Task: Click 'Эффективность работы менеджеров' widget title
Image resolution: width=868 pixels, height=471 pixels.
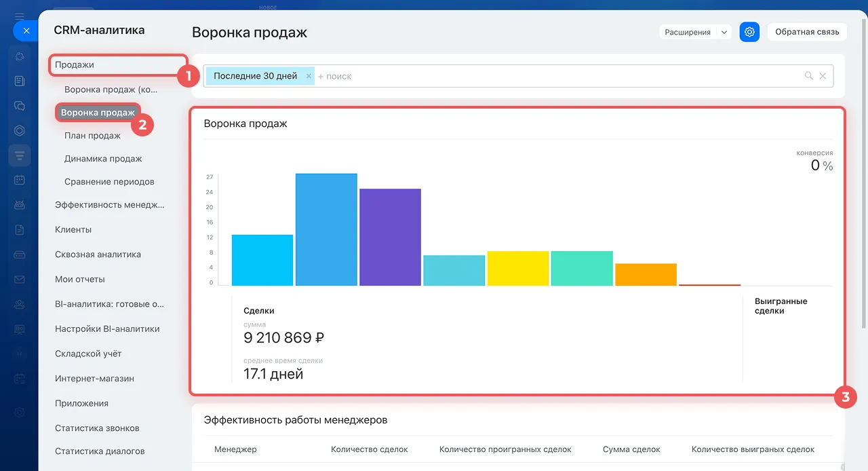Action: (x=296, y=420)
